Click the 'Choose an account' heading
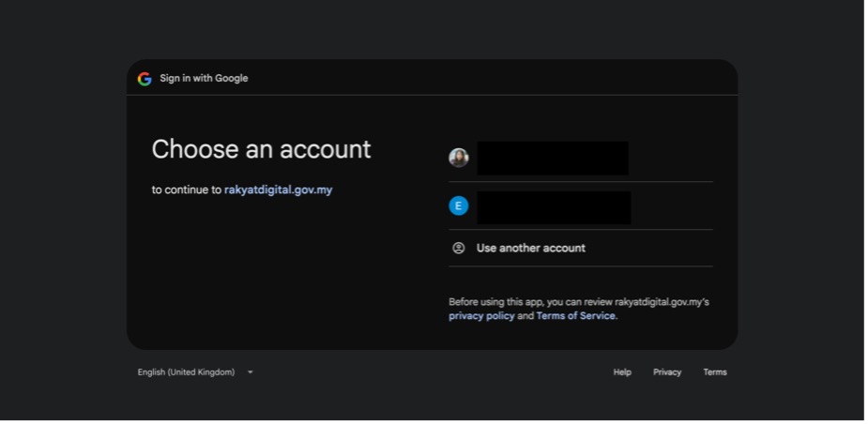 click(x=261, y=149)
